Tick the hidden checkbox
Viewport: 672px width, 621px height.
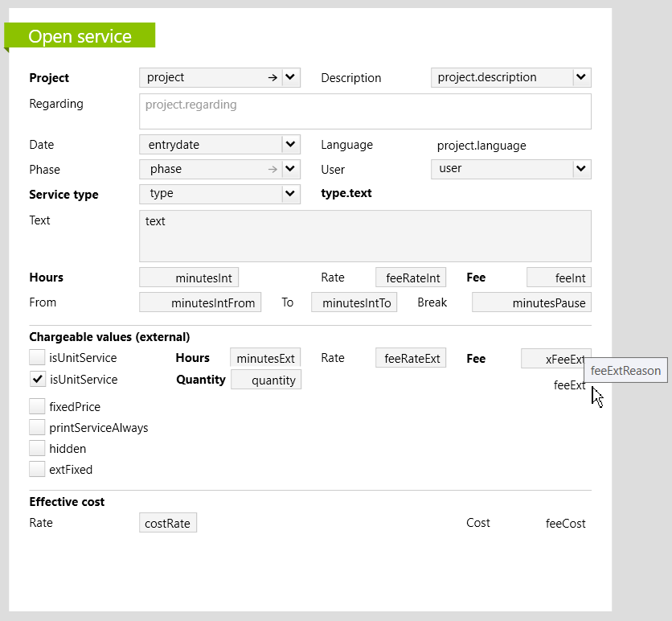pos(38,449)
